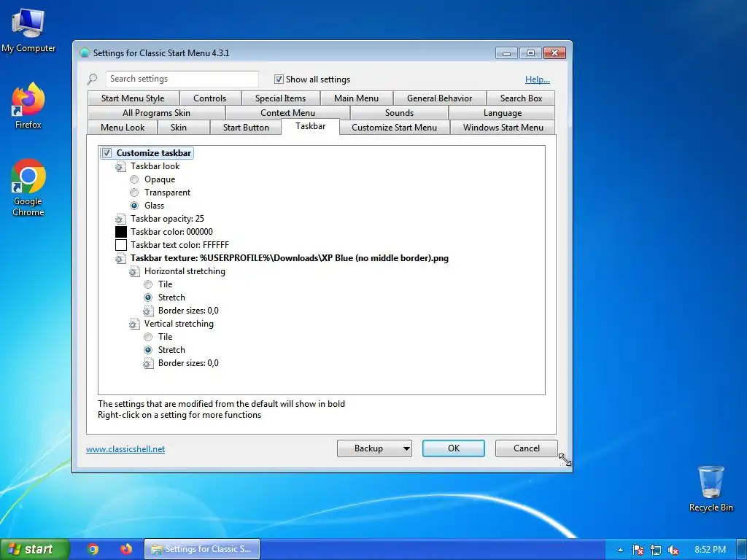Select the Taskbar texture path setting
Screen dimensions: 747x560
pyautogui.click(x=290, y=259)
